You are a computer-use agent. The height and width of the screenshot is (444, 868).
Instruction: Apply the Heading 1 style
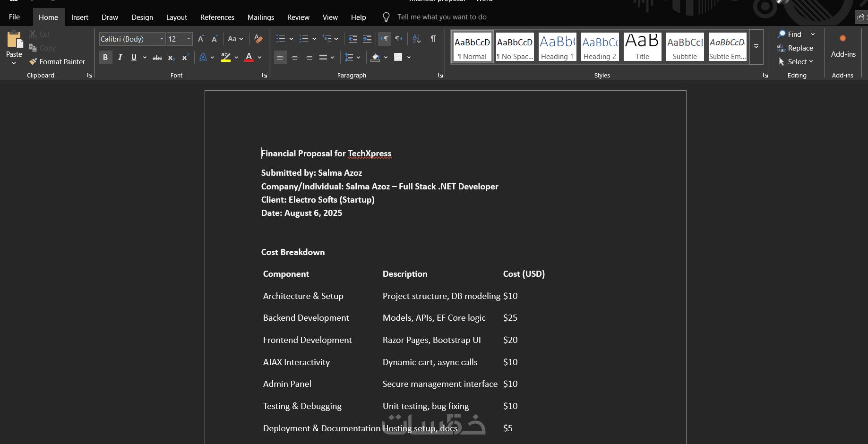click(x=558, y=47)
